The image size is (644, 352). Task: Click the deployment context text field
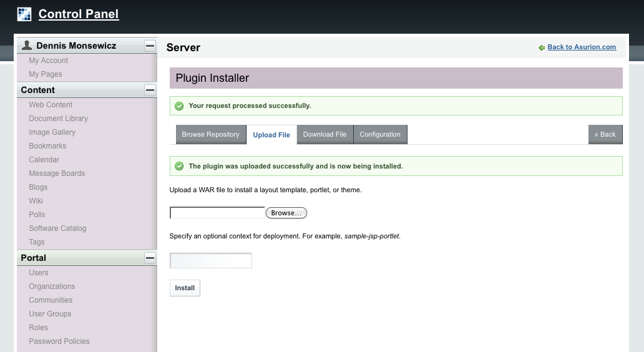(211, 260)
